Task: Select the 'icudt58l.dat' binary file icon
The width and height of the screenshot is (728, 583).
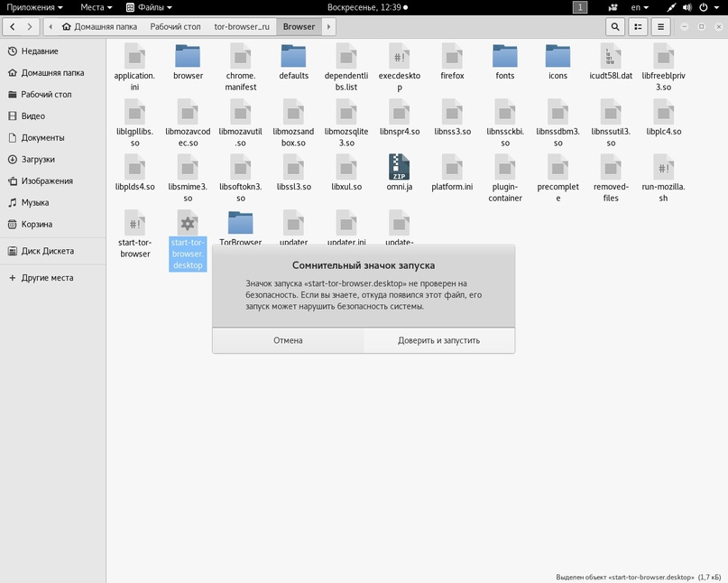Action: [x=611, y=56]
